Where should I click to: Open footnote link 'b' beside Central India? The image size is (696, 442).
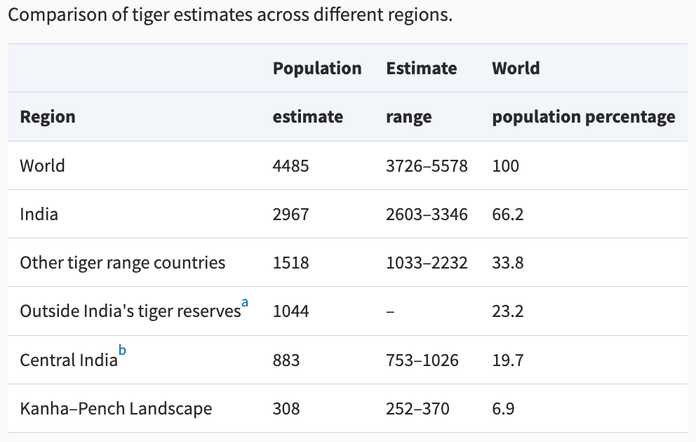(x=122, y=350)
